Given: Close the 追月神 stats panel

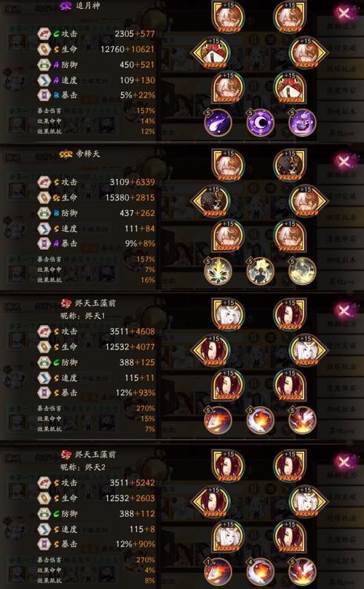Looking at the screenshot, I should 344,14.
